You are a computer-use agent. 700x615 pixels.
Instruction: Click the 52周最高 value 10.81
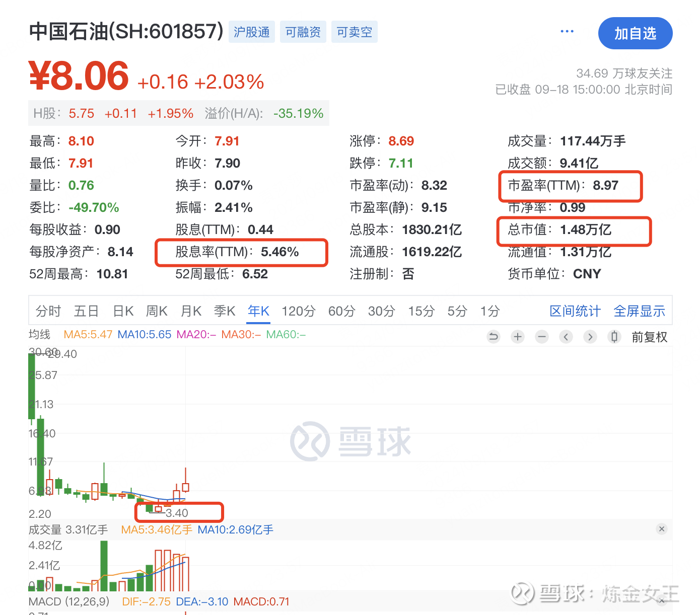click(x=112, y=274)
